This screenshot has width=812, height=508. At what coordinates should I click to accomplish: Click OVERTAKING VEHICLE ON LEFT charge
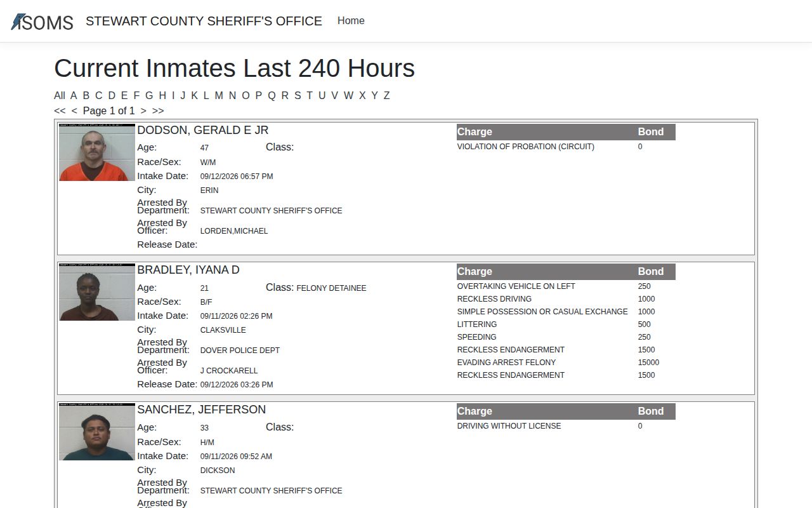pyautogui.click(x=516, y=286)
